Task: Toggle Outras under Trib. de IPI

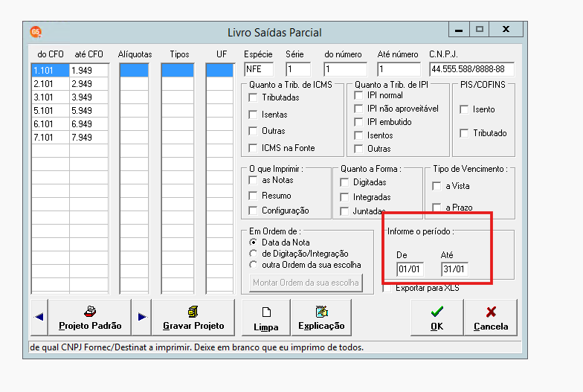Action: click(x=358, y=149)
